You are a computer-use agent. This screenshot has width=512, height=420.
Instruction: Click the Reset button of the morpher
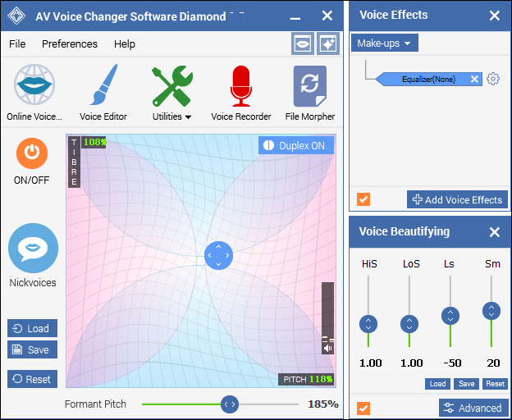(x=32, y=379)
